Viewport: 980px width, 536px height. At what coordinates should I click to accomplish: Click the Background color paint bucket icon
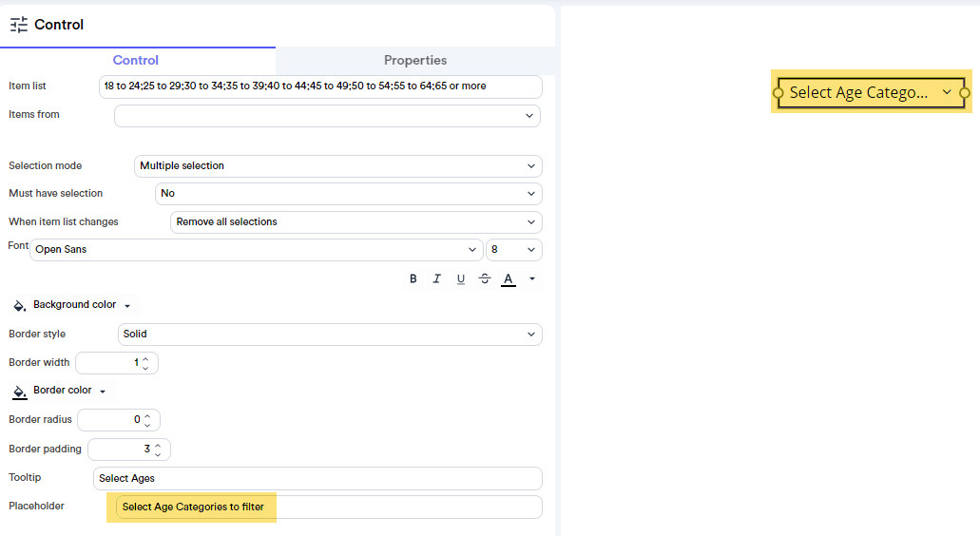coord(19,306)
